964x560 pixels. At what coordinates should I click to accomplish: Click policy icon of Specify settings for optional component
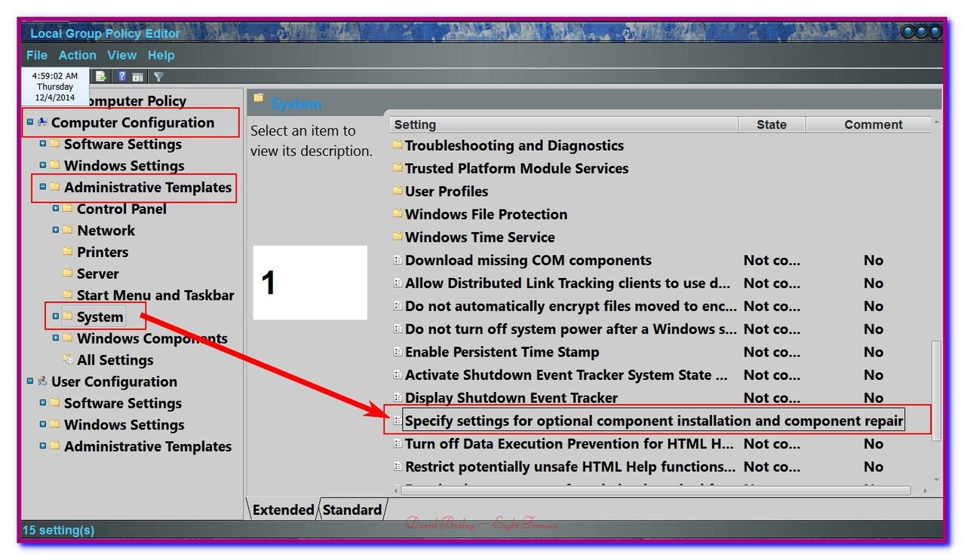click(398, 421)
